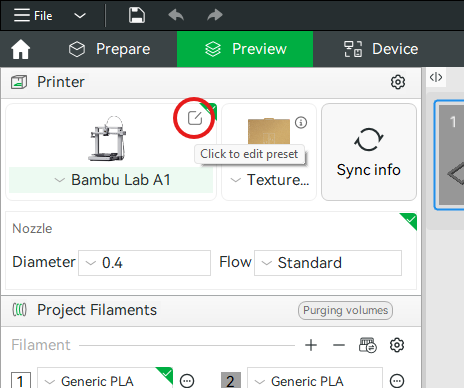The height and width of the screenshot is (388, 464).
Task: Select plate 1 thumbnail
Action: pos(450,155)
